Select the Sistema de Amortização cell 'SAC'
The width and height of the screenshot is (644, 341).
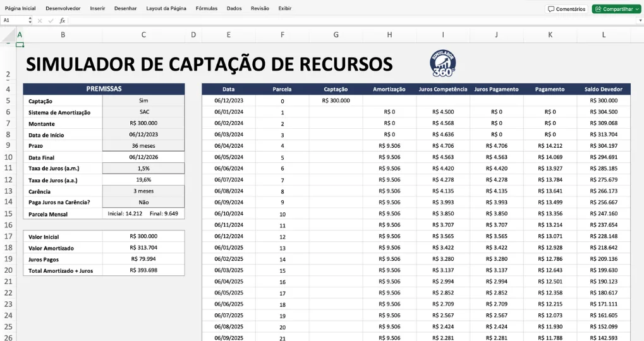click(143, 112)
